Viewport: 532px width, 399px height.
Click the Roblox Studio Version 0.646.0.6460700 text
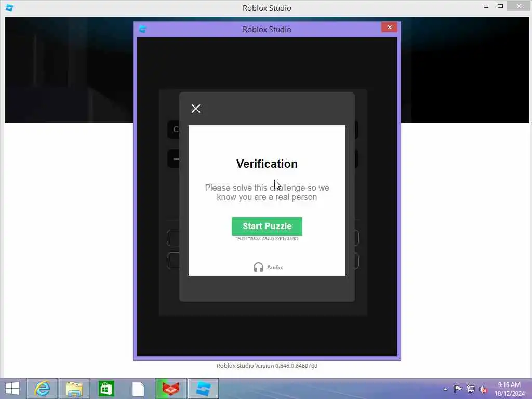[267, 366]
